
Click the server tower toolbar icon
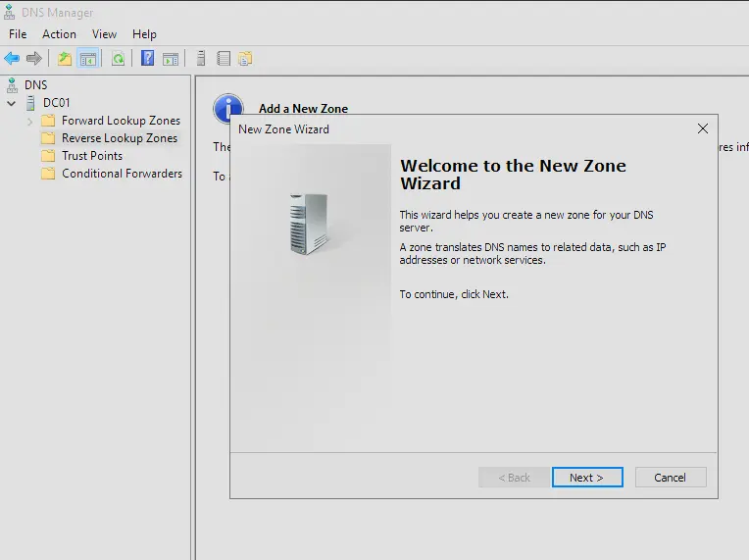point(201,58)
